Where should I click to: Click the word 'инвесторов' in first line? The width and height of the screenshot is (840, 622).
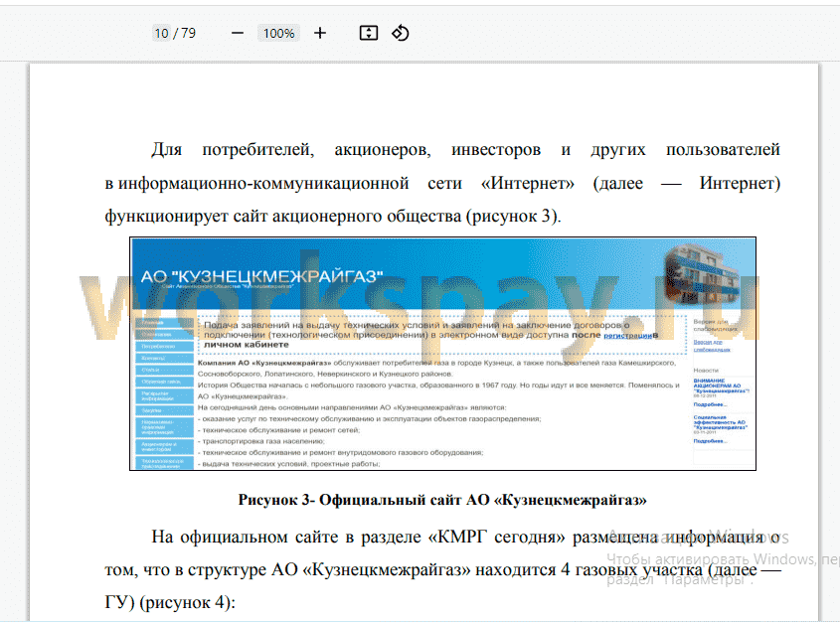tap(495, 149)
